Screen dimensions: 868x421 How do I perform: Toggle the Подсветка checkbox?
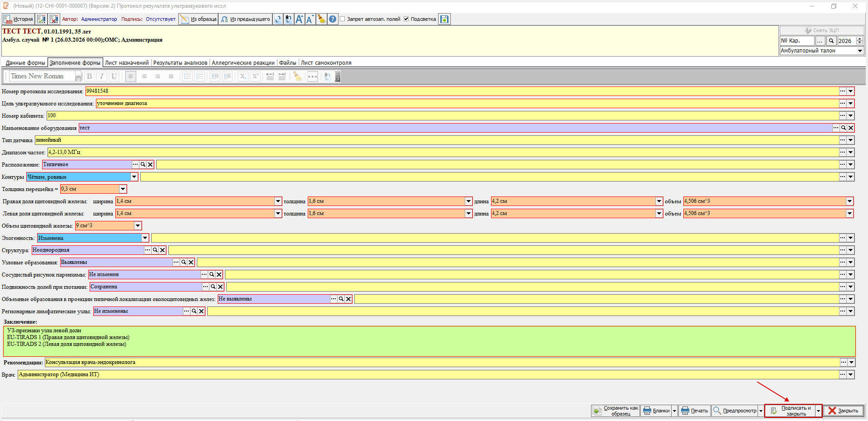tap(406, 19)
